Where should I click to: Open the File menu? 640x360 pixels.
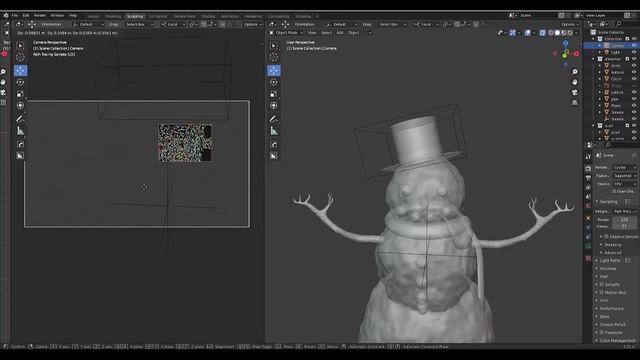coord(15,16)
